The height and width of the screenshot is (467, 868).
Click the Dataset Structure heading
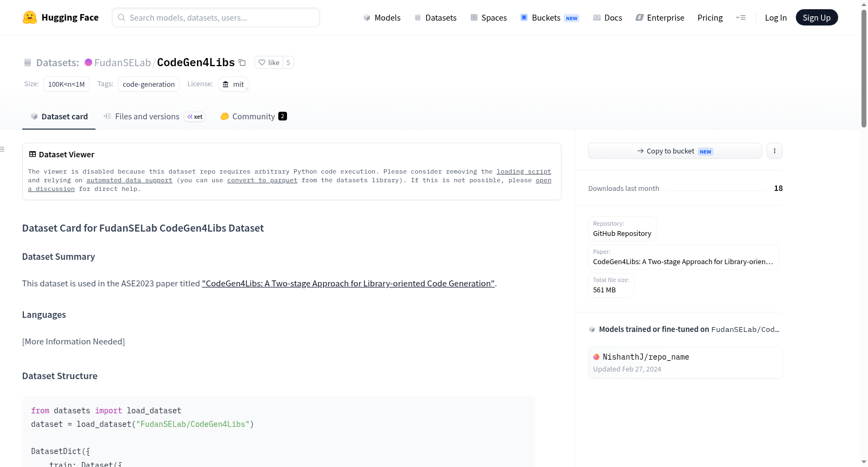pyautogui.click(x=60, y=376)
